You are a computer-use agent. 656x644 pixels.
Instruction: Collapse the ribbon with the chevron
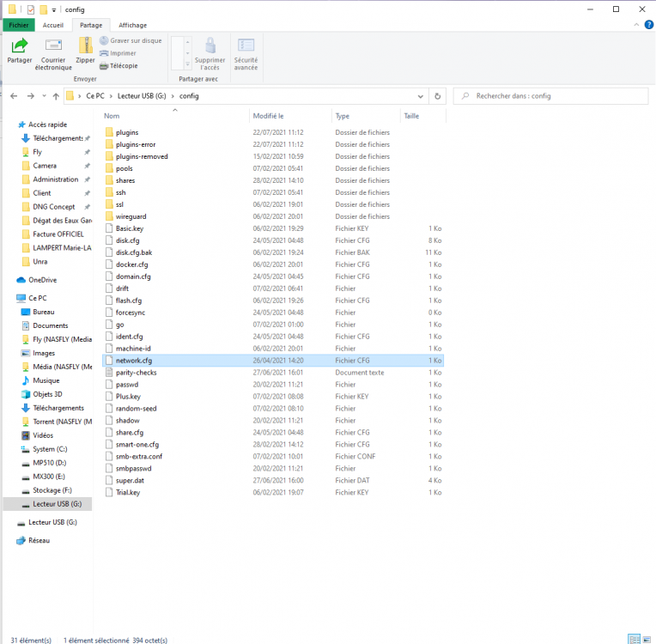[636, 25]
